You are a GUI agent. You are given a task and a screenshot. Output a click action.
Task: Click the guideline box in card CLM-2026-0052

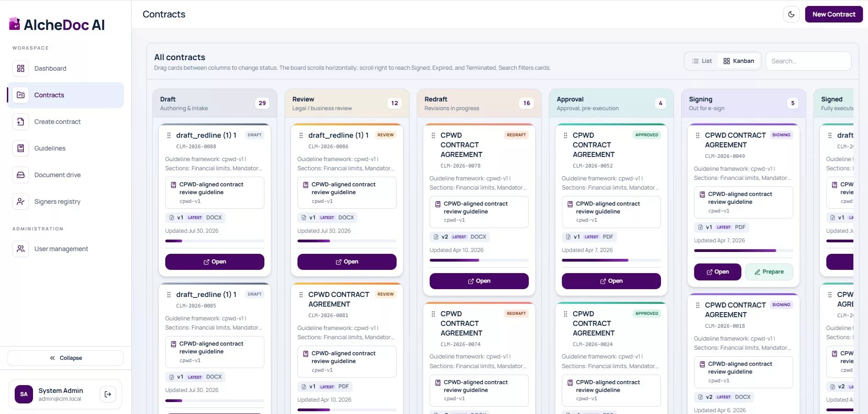click(611, 212)
